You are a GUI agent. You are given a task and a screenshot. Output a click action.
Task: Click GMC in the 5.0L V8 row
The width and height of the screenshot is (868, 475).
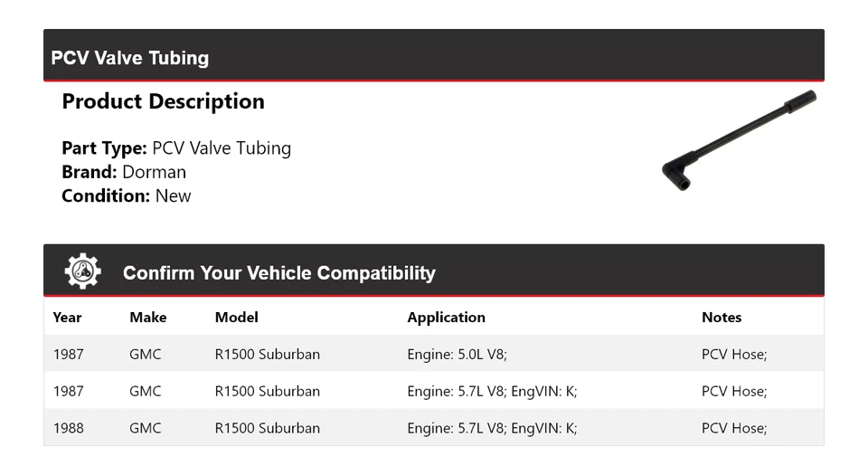pos(145,355)
